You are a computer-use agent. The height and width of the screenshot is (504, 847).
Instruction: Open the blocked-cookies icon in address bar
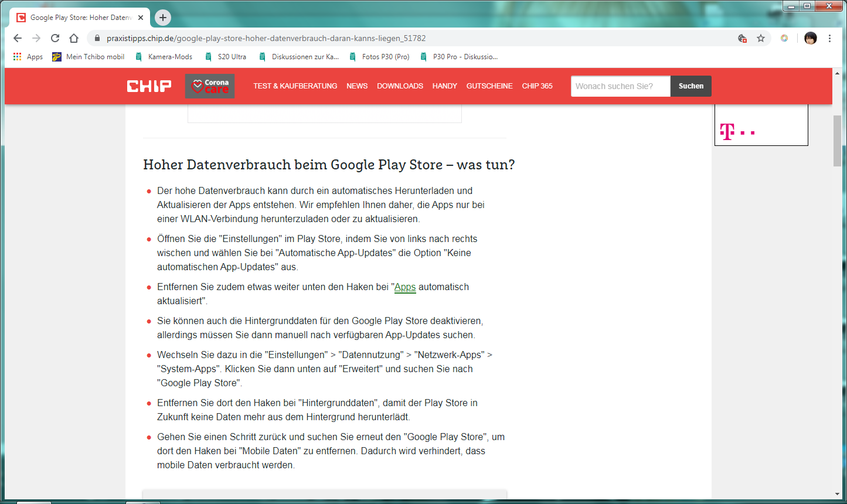click(743, 38)
